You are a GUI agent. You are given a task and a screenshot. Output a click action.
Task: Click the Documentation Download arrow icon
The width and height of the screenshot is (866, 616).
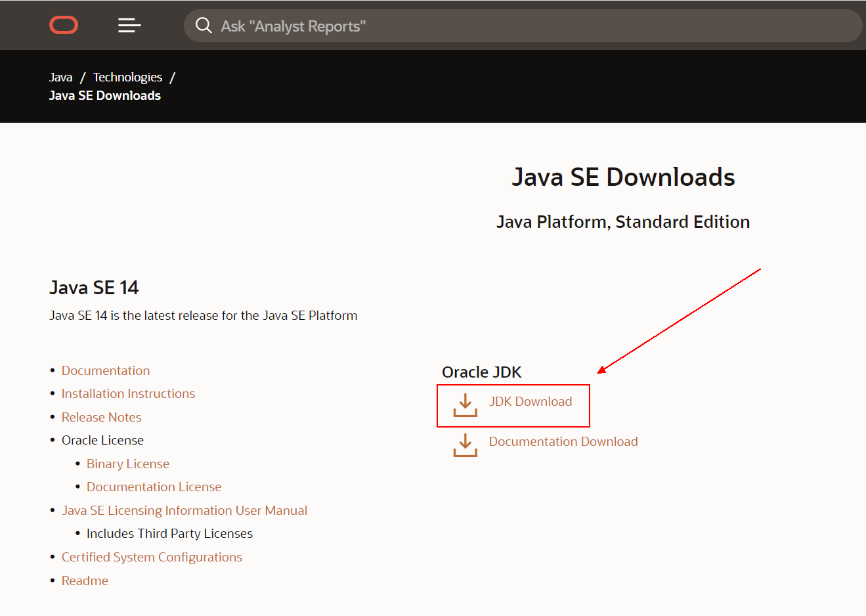click(x=465, y=445)
